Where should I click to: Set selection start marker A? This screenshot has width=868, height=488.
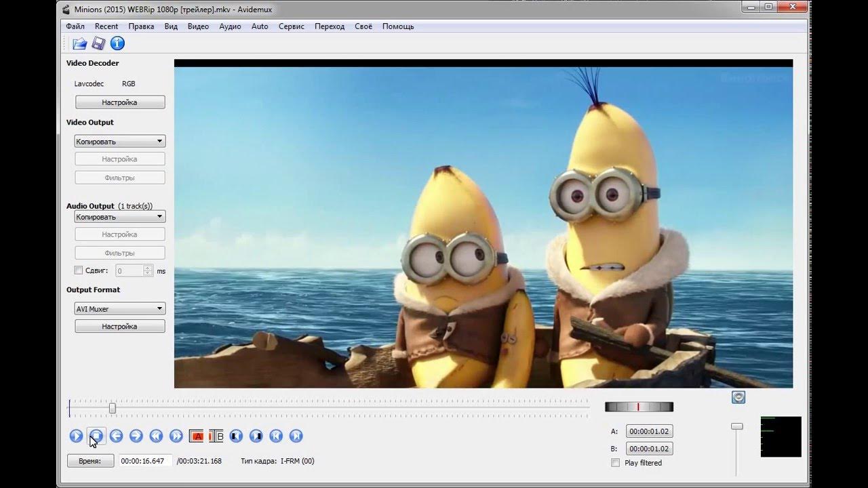click(197, 436)
